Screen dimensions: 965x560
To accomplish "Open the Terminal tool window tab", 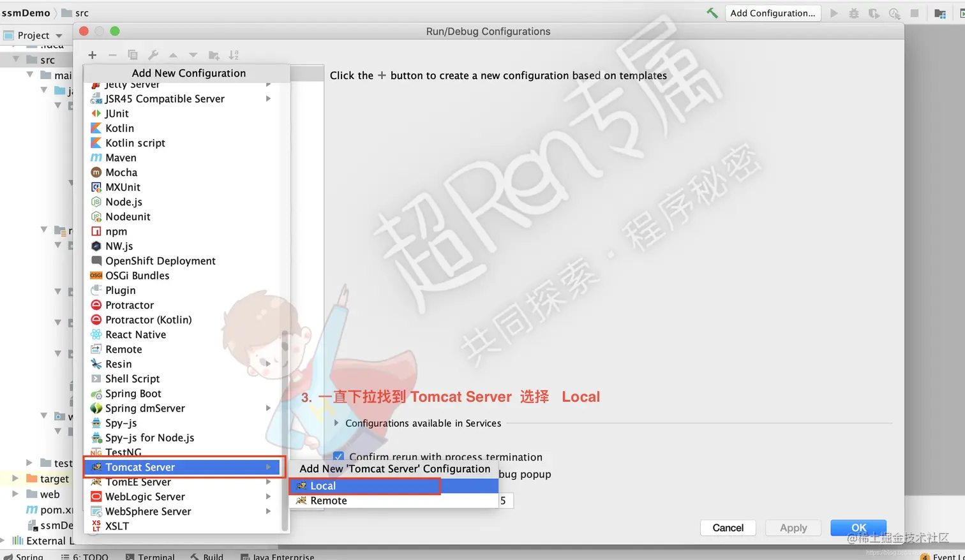I will pos(150,556).
